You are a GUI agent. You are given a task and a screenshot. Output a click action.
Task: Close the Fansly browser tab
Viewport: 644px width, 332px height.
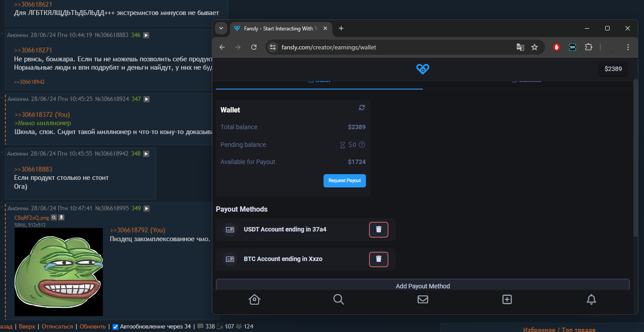point(325,28)
